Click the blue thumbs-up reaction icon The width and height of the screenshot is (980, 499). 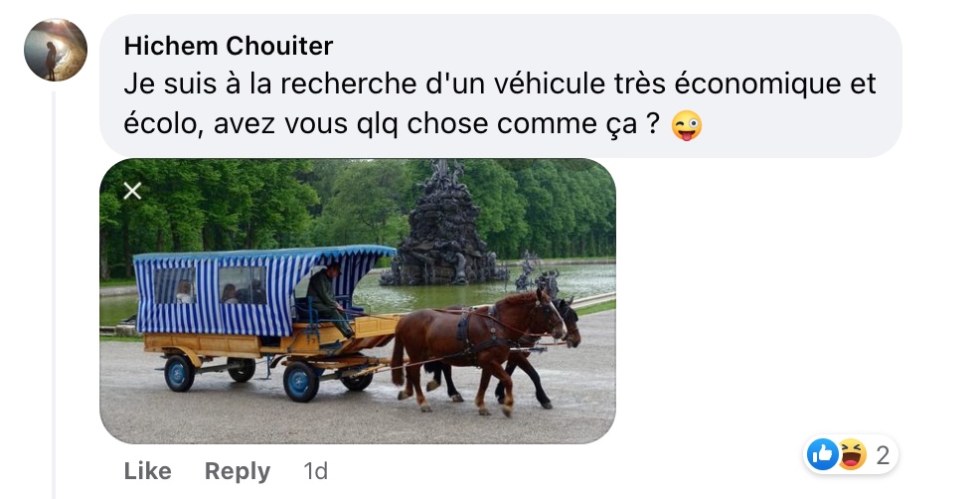(823, 454)
